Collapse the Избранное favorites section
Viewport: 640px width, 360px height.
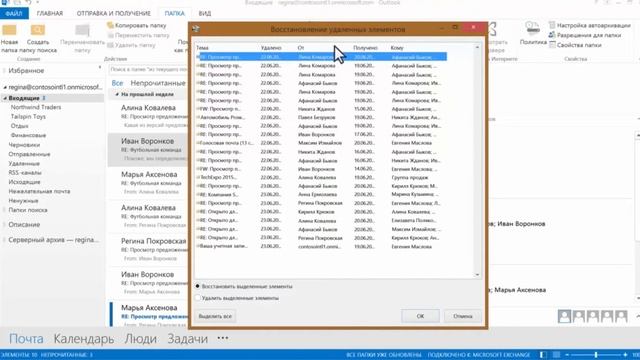pyautogui.click(x=4, y=71)
